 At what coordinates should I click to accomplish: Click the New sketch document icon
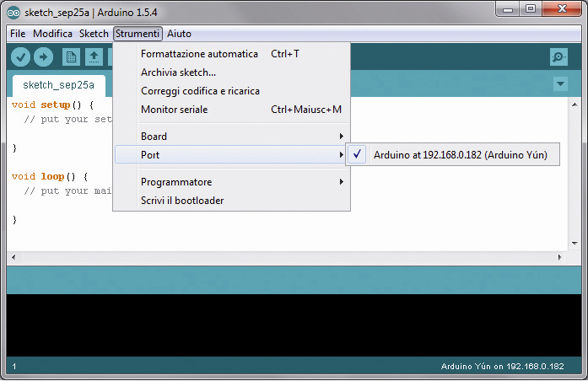click(x=72, y=56)
